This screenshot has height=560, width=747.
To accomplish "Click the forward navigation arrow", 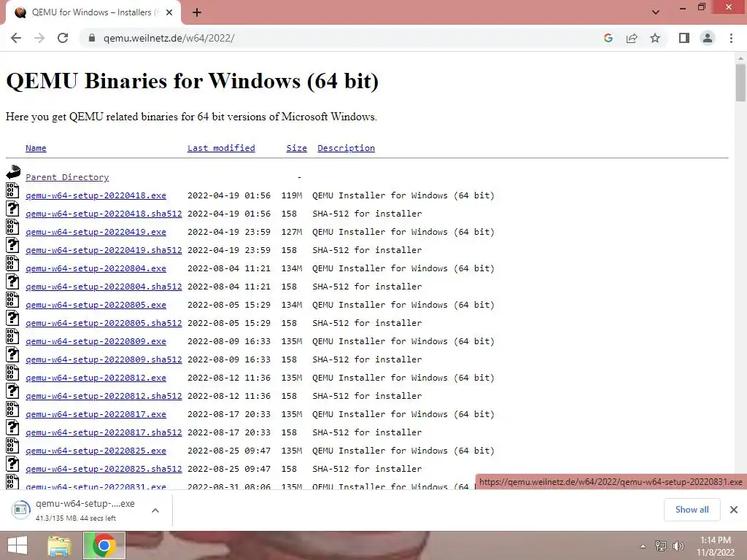I will [39, 38].
